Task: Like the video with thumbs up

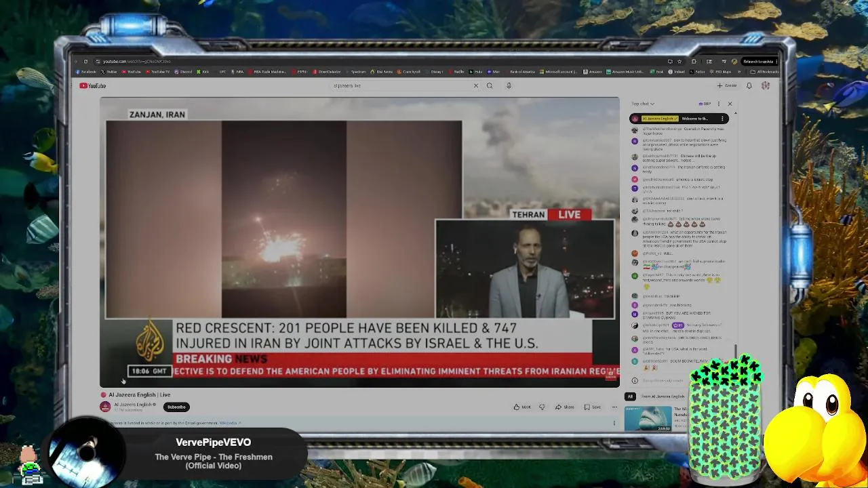Action: pos(522,407)
